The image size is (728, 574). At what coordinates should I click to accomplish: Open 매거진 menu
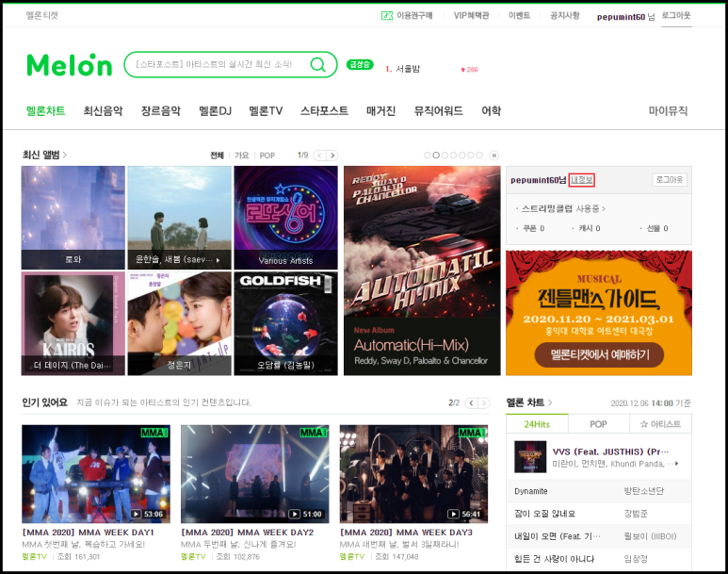380,111
